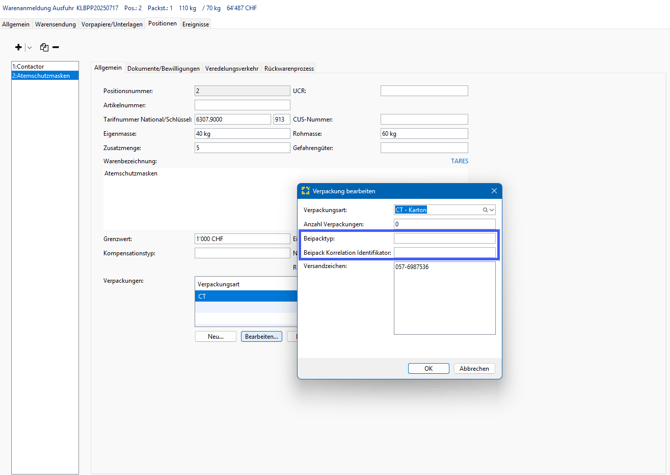The width and height of the screenshot is (670, 475).
Task: Click the Schlüssel field showing 913
Action: [282, 120]
